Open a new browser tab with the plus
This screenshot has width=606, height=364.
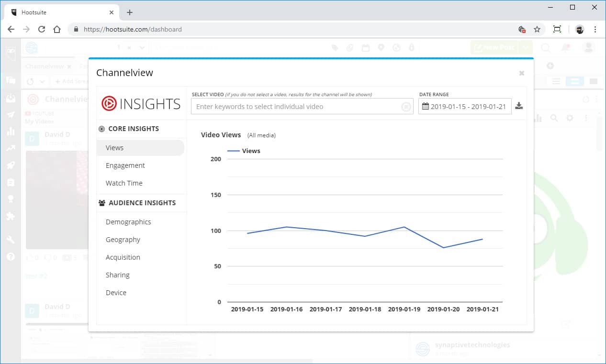[x=130, y=12]
